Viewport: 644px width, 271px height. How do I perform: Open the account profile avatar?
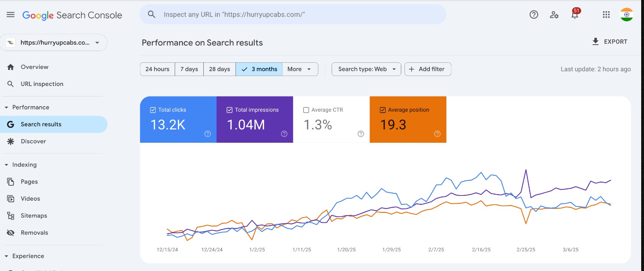click(x=627, y=14)
